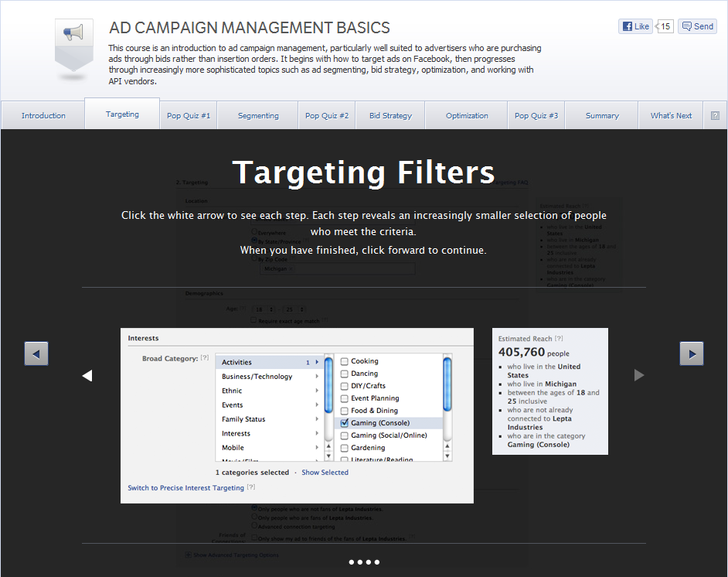Click help icon beside Estimated Reach

click(x=559, y=338)
